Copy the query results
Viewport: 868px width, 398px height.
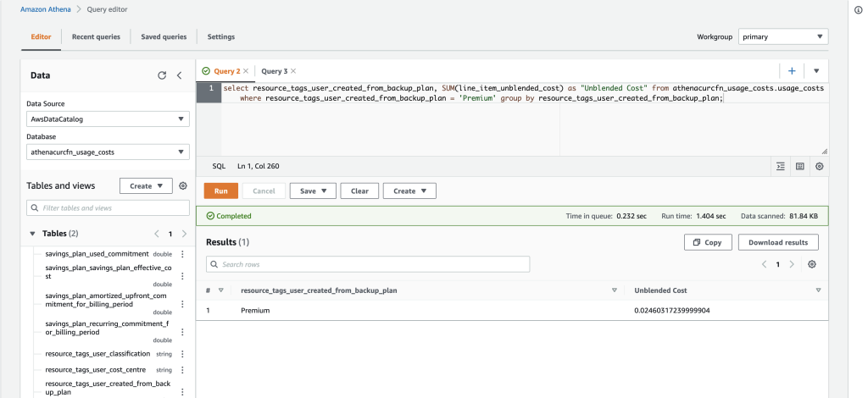tap(708, 242)
